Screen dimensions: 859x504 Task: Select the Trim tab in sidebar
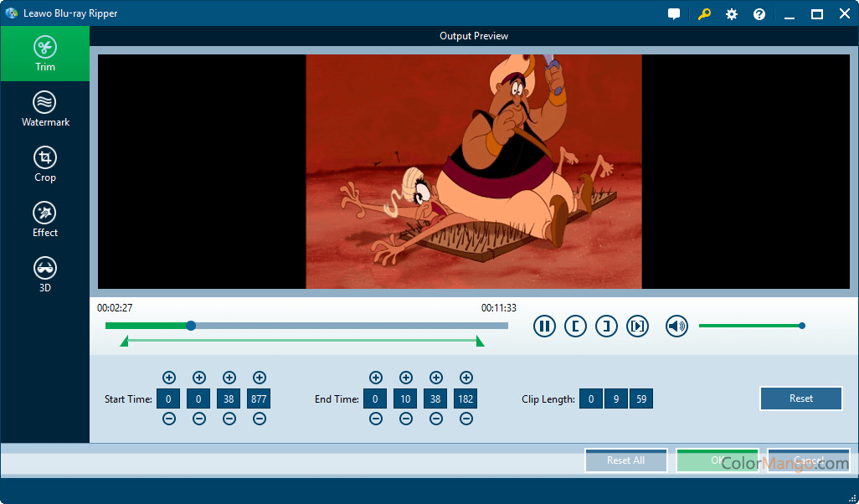[x=45, y=54]
